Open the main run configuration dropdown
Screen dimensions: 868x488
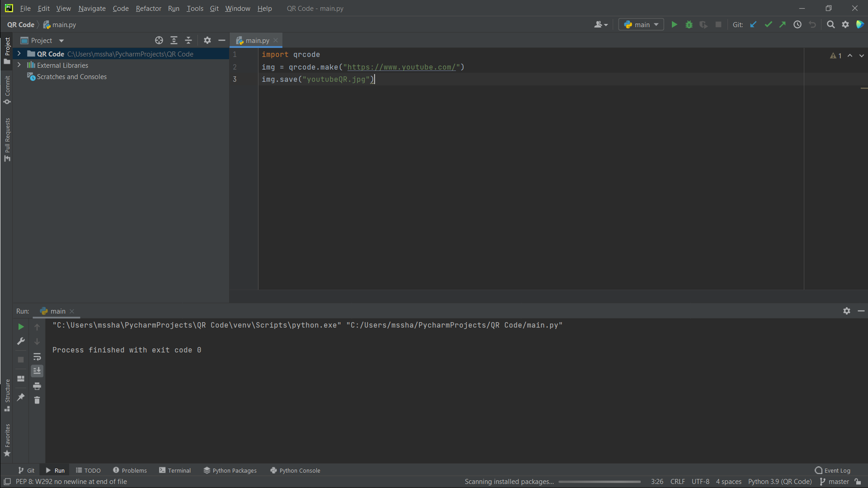641,24
